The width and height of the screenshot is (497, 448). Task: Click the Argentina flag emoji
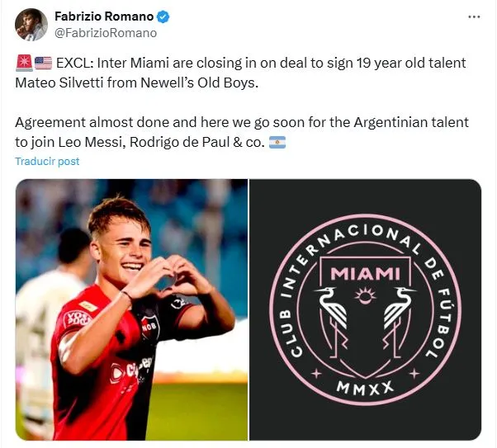click(277, 142)
